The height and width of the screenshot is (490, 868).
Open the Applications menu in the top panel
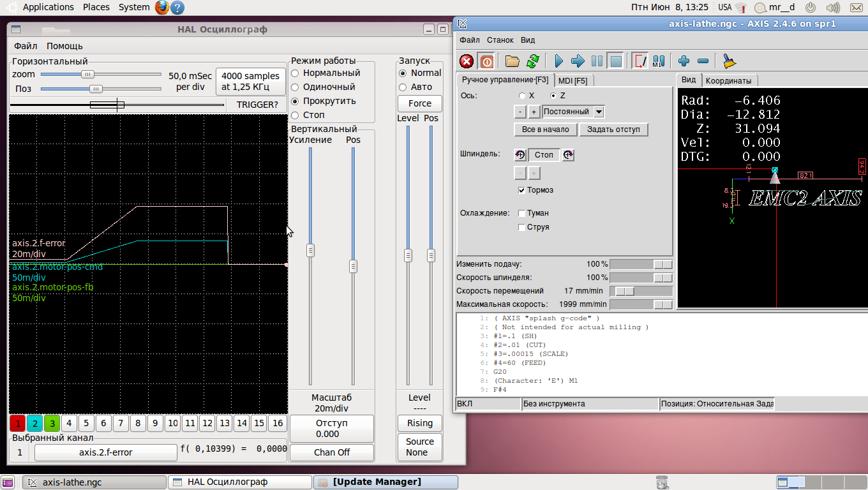pos(48,8)
